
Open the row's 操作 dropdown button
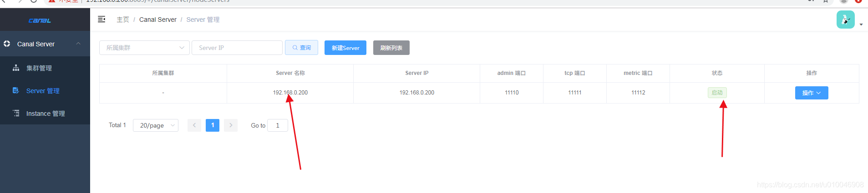click(x=812, y=93)
